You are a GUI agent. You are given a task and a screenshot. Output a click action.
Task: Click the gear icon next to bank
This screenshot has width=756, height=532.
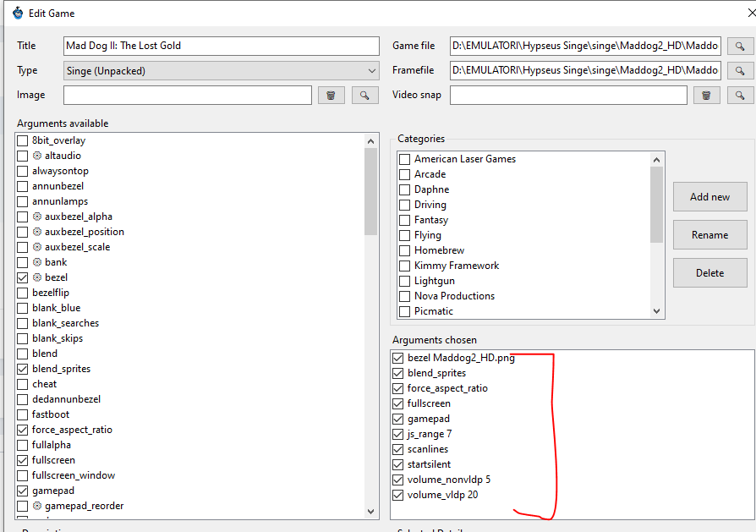coord(37,262)
